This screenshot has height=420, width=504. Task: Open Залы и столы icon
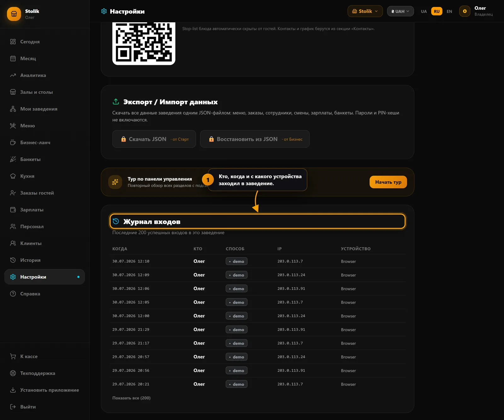(x=13, y=92)
